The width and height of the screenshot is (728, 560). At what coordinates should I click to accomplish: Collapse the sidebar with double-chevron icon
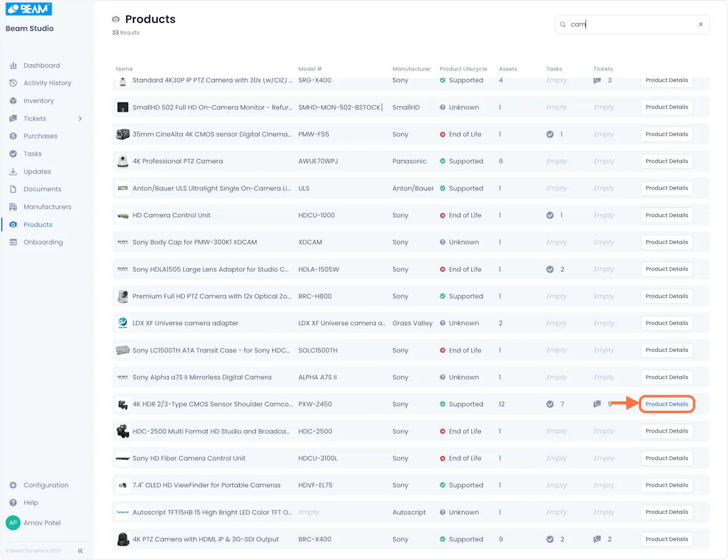80,551
